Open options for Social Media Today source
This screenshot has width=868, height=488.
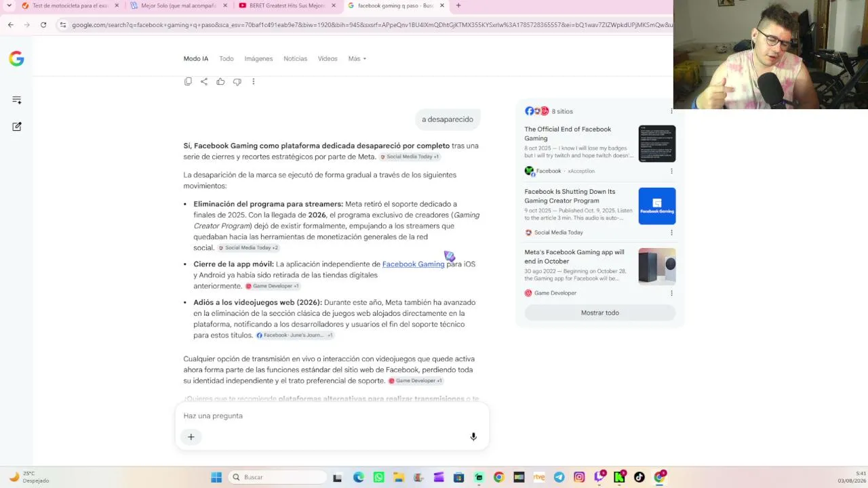pos(671,232)
